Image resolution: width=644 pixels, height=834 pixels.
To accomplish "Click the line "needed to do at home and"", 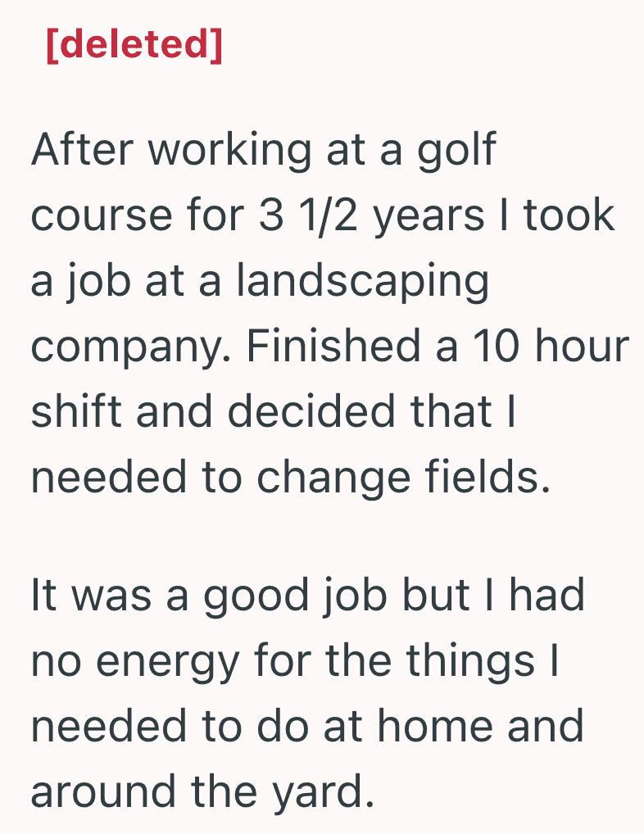I will [307, 727].
